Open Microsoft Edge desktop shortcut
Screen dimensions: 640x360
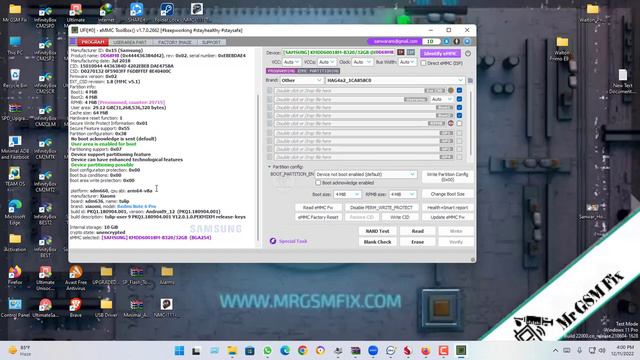(15, 212)
